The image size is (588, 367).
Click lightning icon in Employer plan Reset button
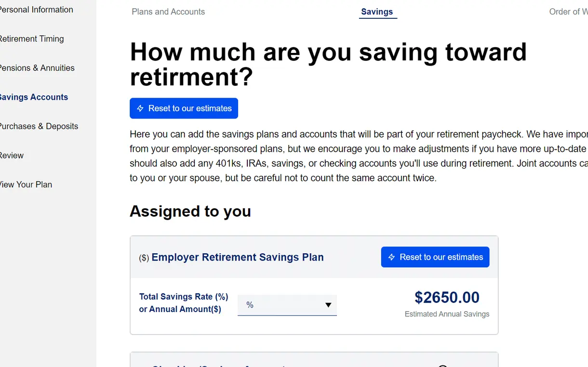coord(392,257)
